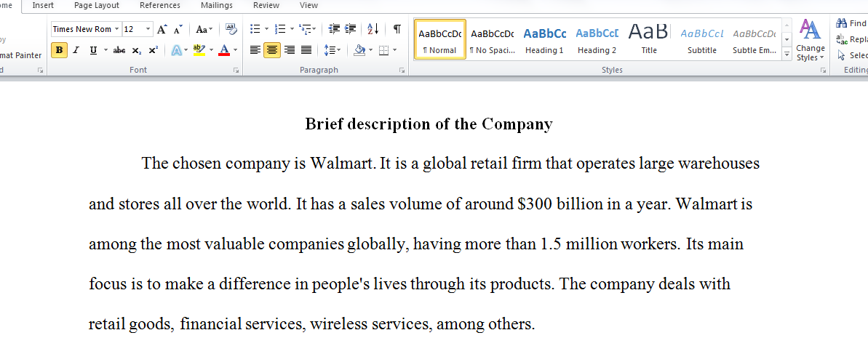The height and width of the screenshot is (346, 868).
Task: Apply the Subtitle style
Action: (701, 40)
